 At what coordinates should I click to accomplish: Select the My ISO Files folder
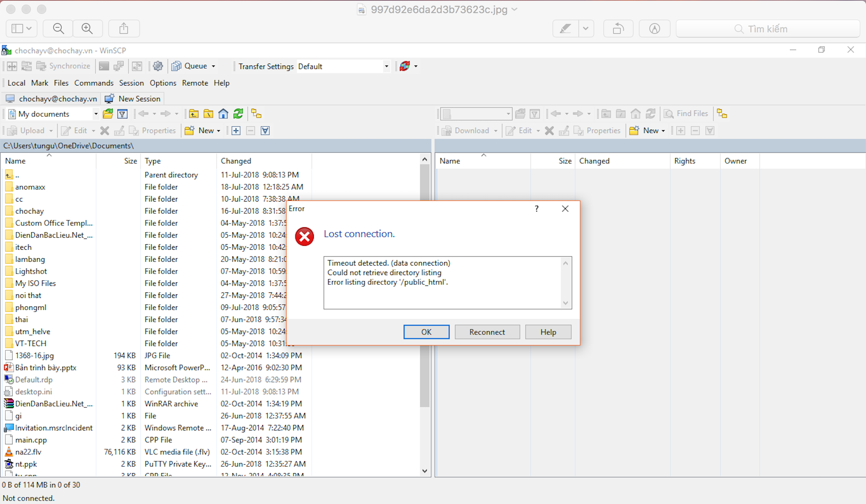[35, 283]
